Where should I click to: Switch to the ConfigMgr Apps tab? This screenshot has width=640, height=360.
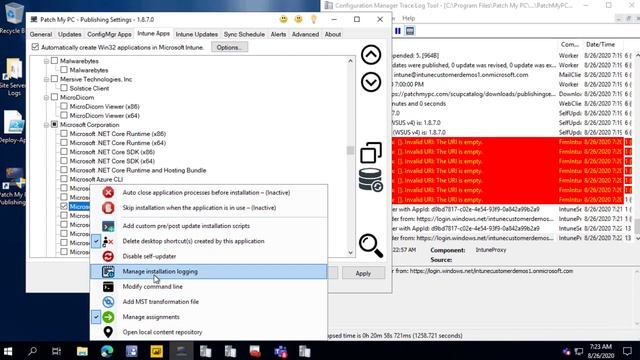(109, 34)
